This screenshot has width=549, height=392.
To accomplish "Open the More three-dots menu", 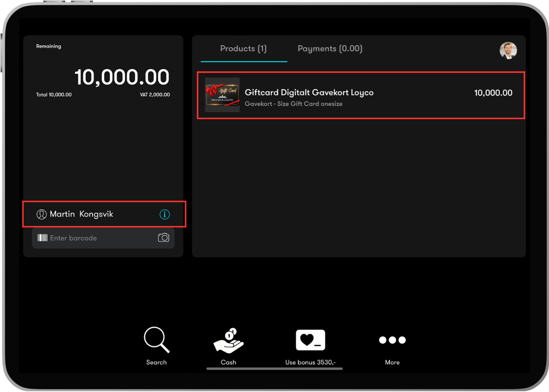I will (x=392, y=340).
